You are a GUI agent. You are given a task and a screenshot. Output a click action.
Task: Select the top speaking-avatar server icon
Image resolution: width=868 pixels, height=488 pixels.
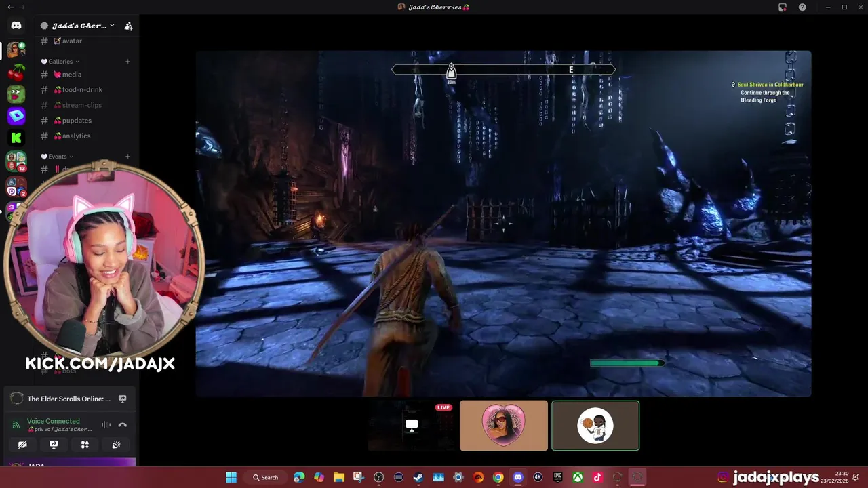point(16,49)
